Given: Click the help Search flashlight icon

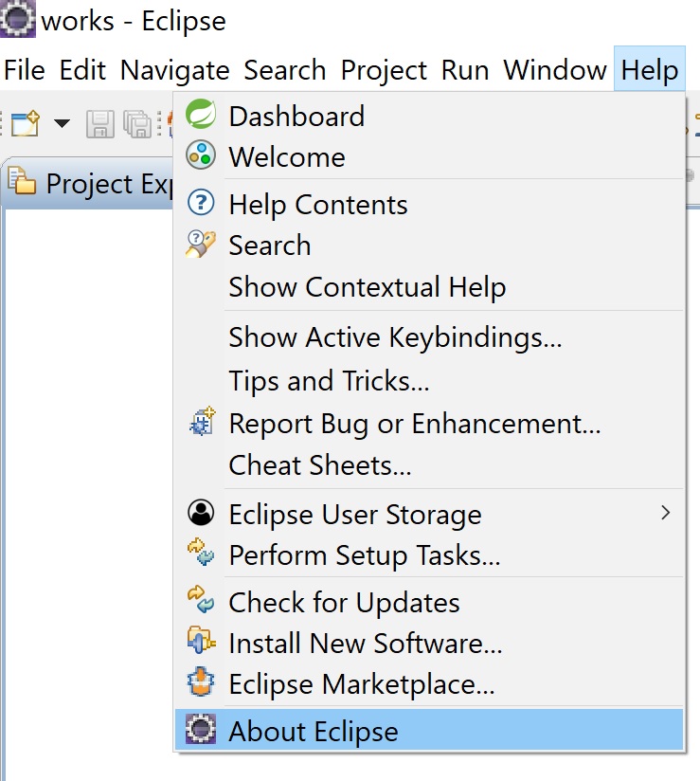Looking at the screenshot, I should 201,244.
